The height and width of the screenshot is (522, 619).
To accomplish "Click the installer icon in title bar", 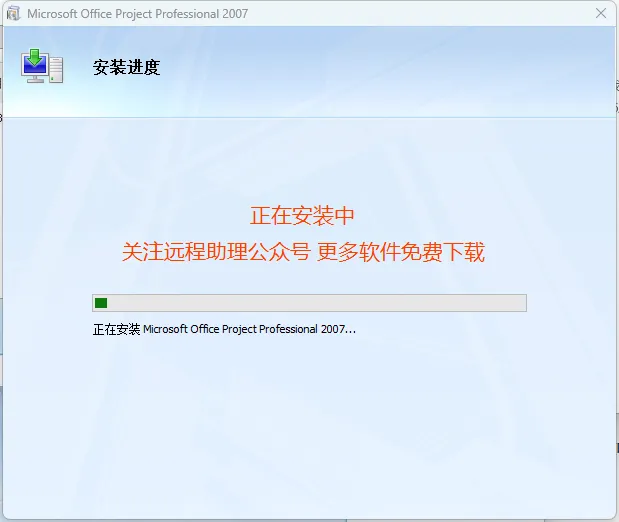I will (13, 14).
